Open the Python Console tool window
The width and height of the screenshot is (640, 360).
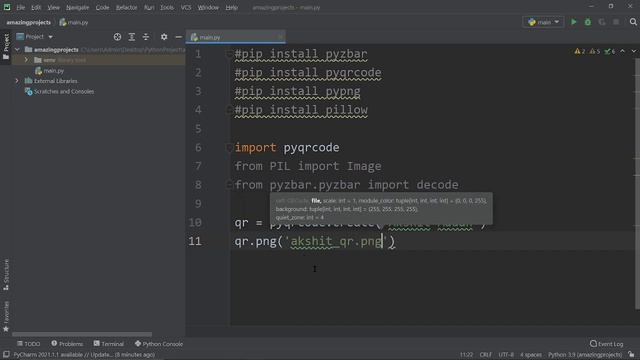159,344
